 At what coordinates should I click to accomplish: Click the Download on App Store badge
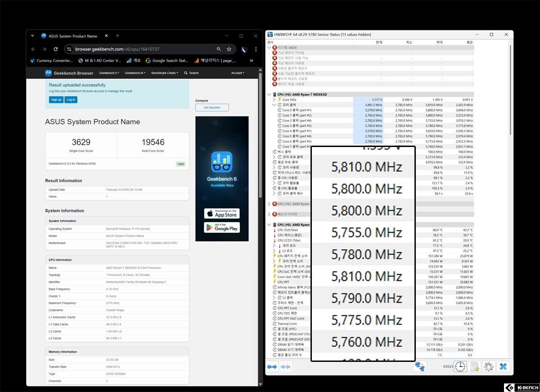pyautogui.click(x=222, y=213)
